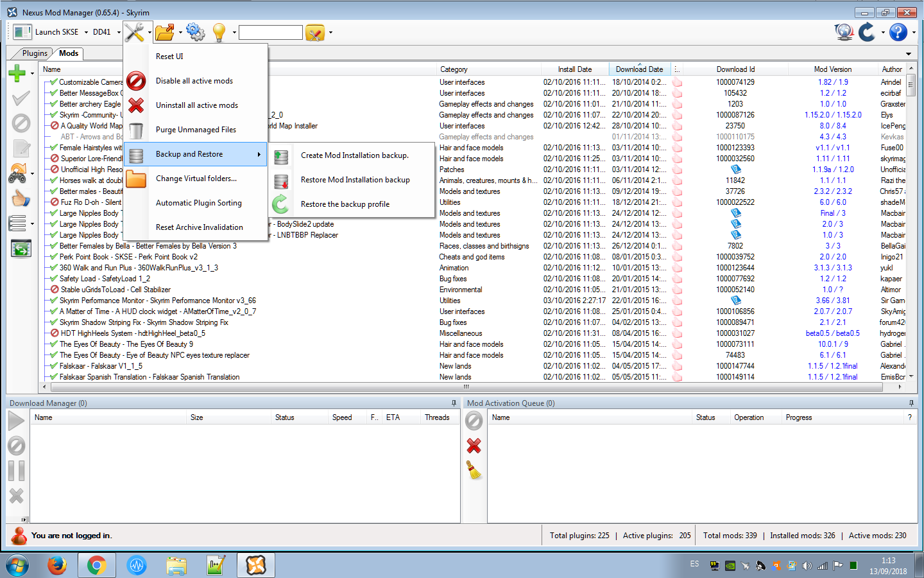
Task: Click the Download Manager grey X remove icon
Action: pyautogui.click(x=16, y=496)
